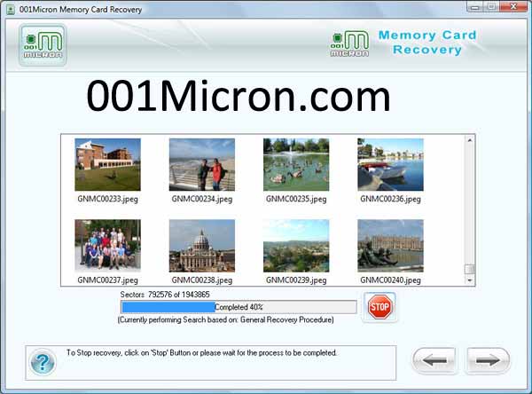Click the Completed 40% progress bar
532x394 pixels.
click(x=239, y=307)
